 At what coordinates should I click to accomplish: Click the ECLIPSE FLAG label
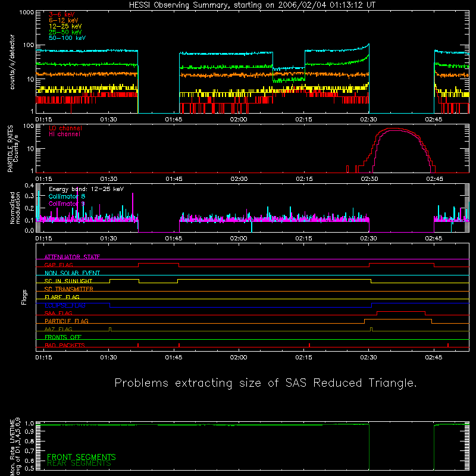tap(65, 305)
